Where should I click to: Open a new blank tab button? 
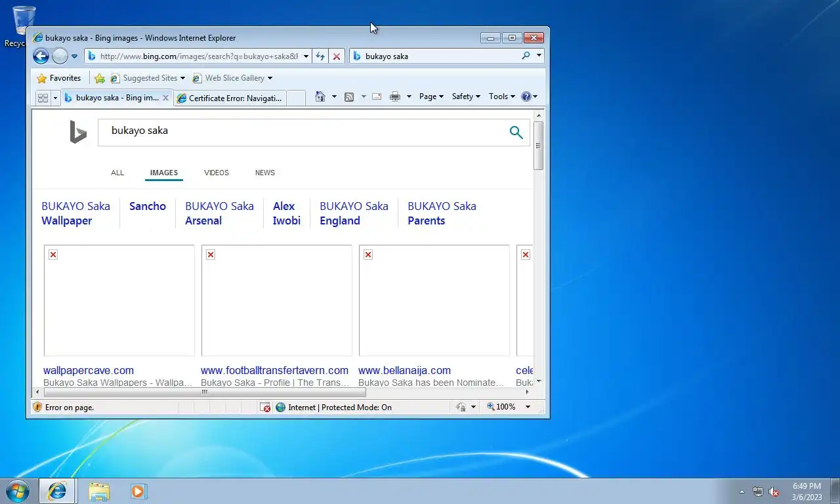pyautogui.click(x=296, y=98)
